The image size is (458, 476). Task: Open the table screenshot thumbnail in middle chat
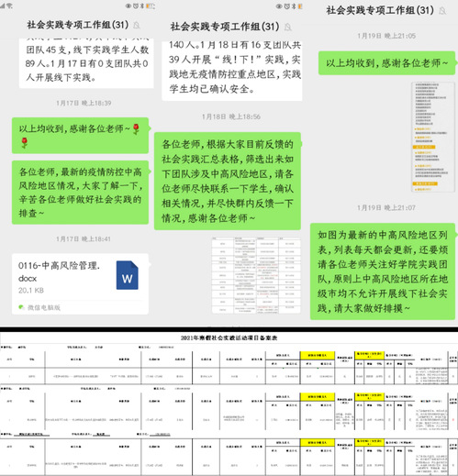[256, 275]
